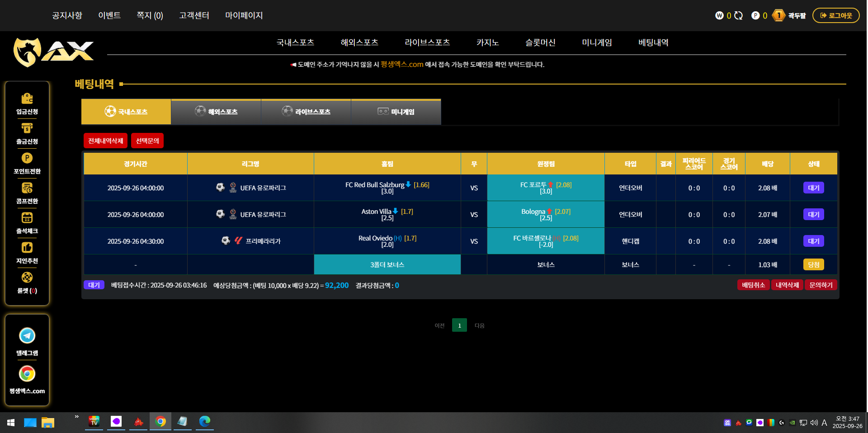Open the 출금신청 withdrawal icon
This screenshot has width=868, height=433.
[27, 128]
